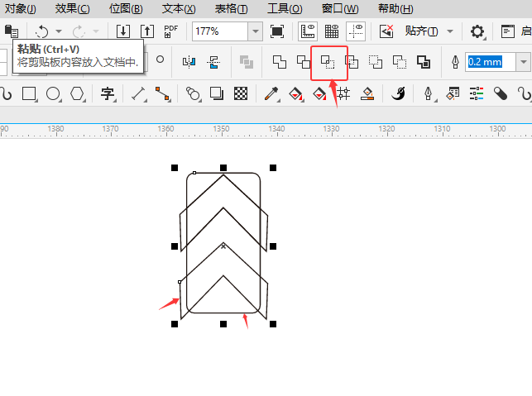Click the launcher window icon beside 启

(x=508, y=31)
